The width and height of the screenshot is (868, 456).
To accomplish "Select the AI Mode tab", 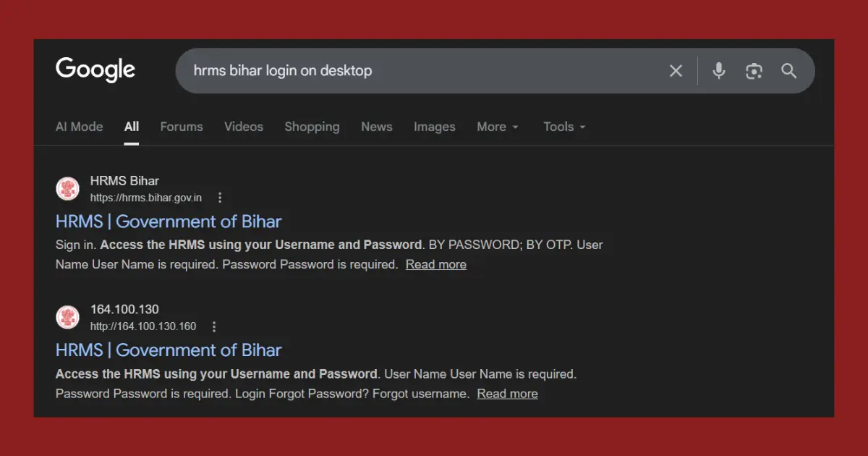I will click(79, 127).
